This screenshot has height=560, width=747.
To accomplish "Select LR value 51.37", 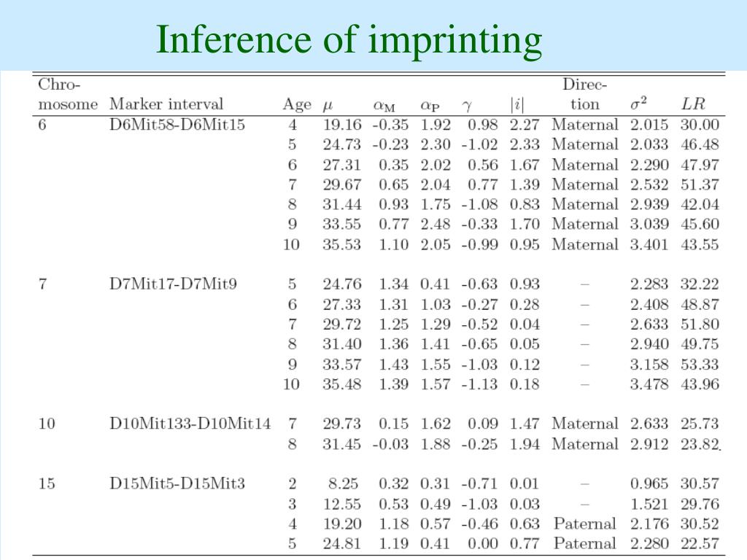I will [x=700, y=184].
